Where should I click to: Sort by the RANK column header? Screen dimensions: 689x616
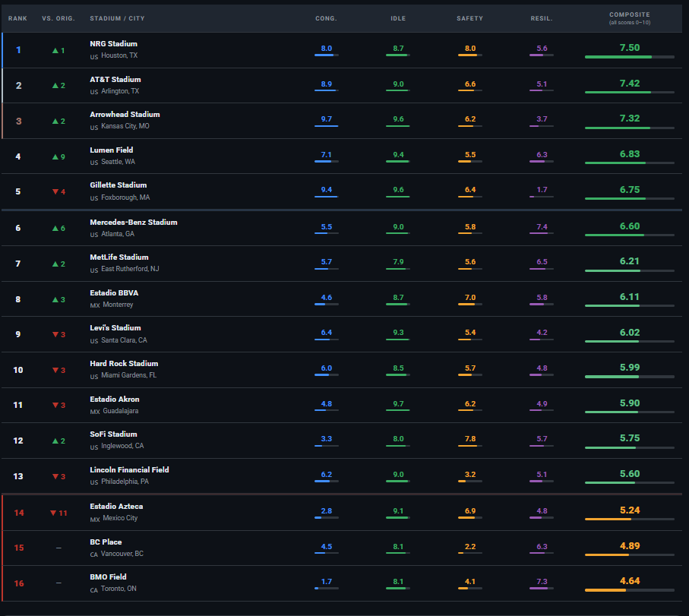(x=17, y=18)
